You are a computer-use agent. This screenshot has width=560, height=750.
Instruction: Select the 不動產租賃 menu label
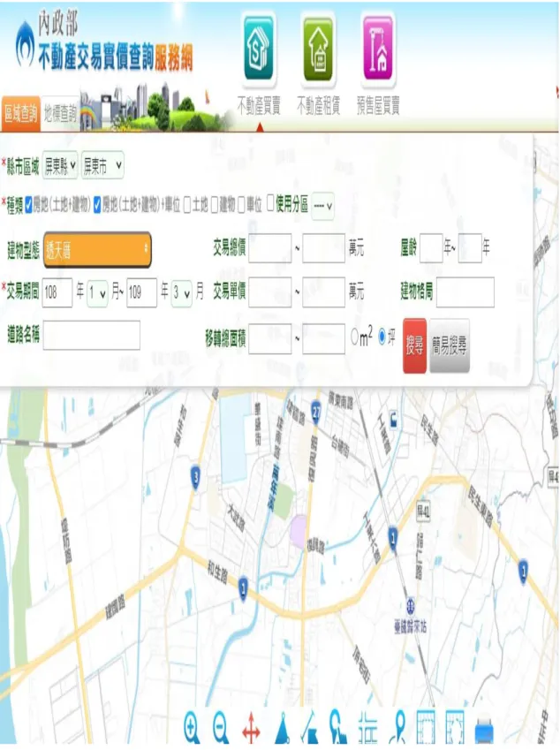[x=318, y=106]
